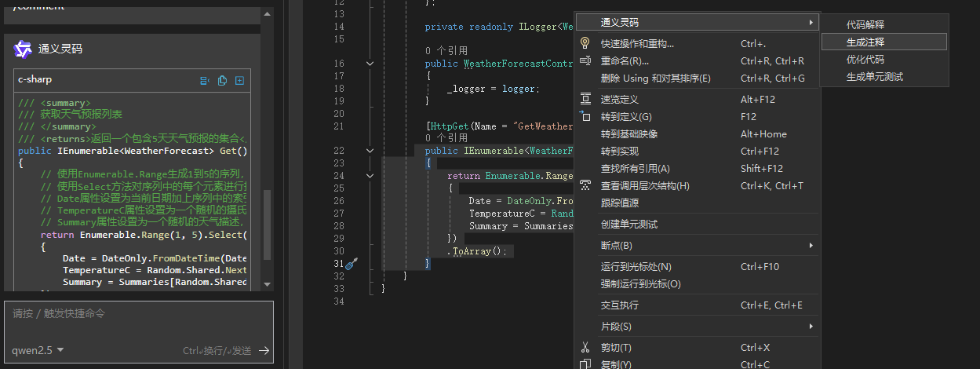Click the copy icon beside 复制(Y)
Viewport: 980px width, 369px height.
pyautogui.click(x=585, y=364)
